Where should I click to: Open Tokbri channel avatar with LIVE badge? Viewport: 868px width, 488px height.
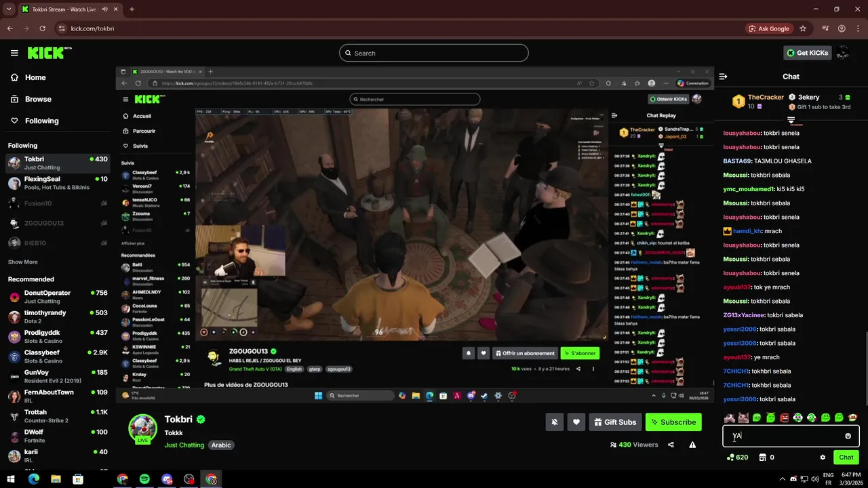pyautogui.click(x=143, y=428)
